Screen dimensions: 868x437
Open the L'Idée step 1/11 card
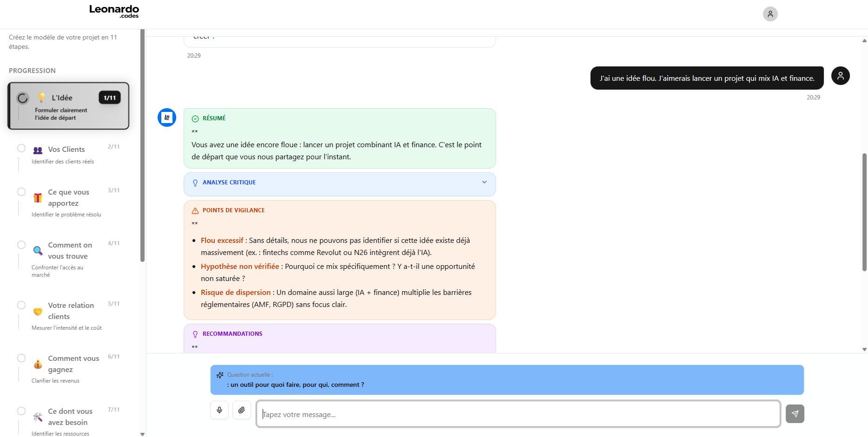click(x=68, y=106)
